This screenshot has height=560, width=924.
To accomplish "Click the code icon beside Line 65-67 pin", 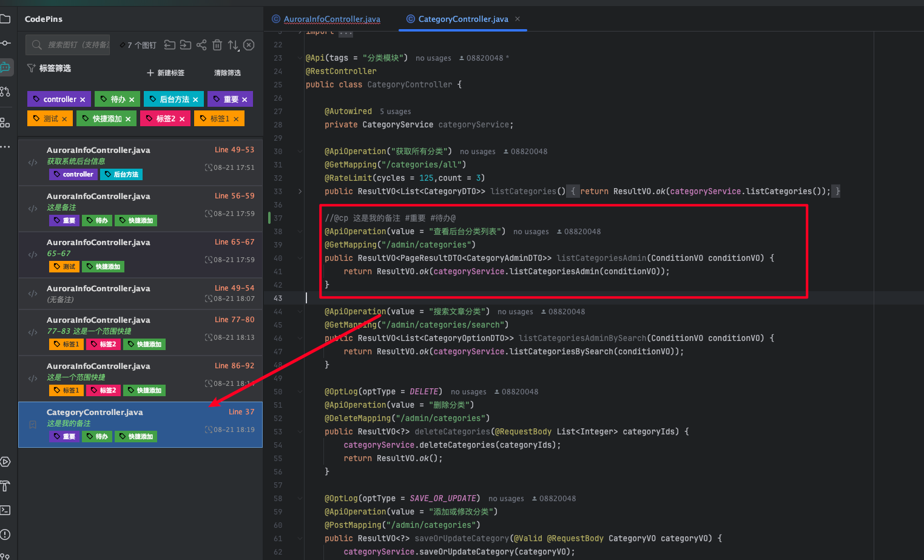I will 33,254.
